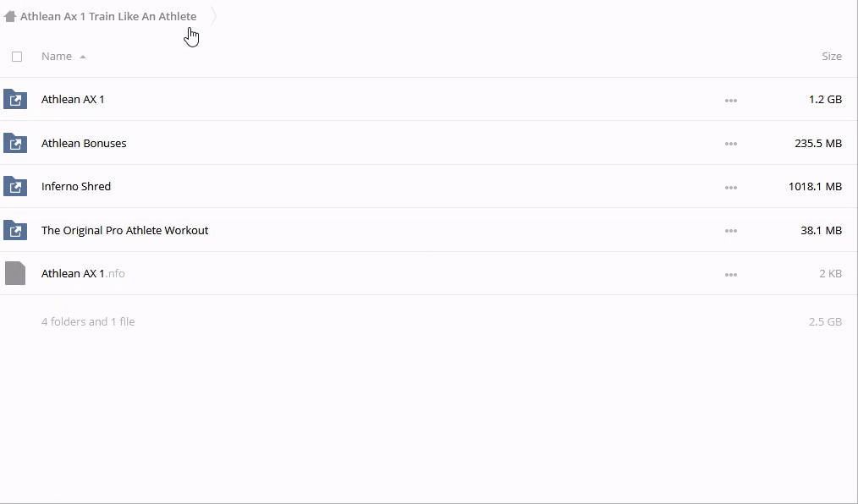Open the Inferno Shred folder name
Image resolution: width=858 pixels, height=504 pixels.
(76, 186)
